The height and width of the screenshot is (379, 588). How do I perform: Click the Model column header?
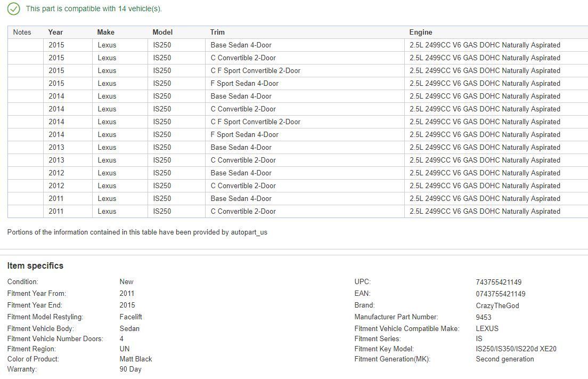click(x=162, y=32)
